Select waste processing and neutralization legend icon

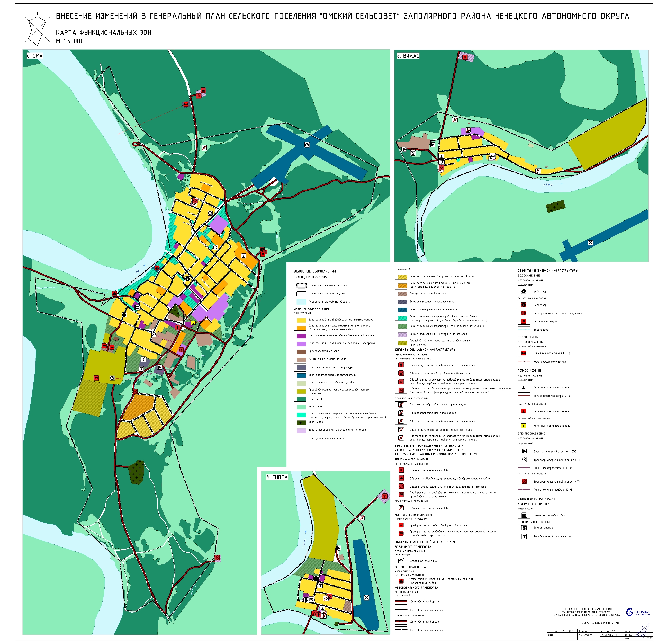click(x=401, y=478)
